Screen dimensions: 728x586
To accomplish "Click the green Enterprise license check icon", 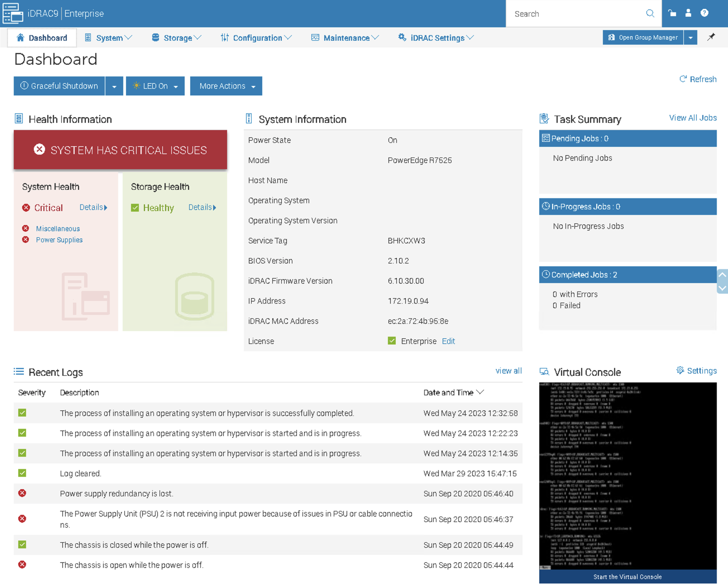I will coord(392,341).
